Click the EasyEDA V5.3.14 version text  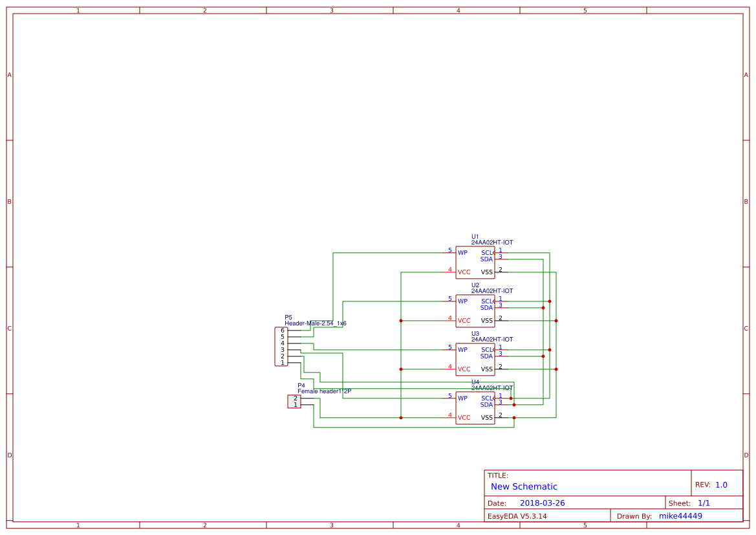[x=517, y=516]
